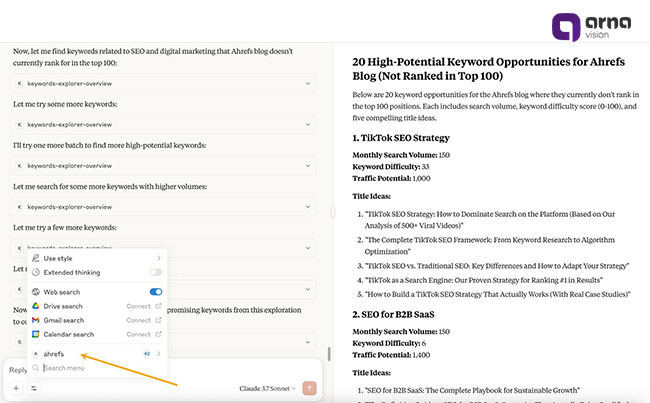Image resolution: width=650 pixels, height=403 pixels.
Task: Click Connect next to Calendar search
Action: coord(138,334)
